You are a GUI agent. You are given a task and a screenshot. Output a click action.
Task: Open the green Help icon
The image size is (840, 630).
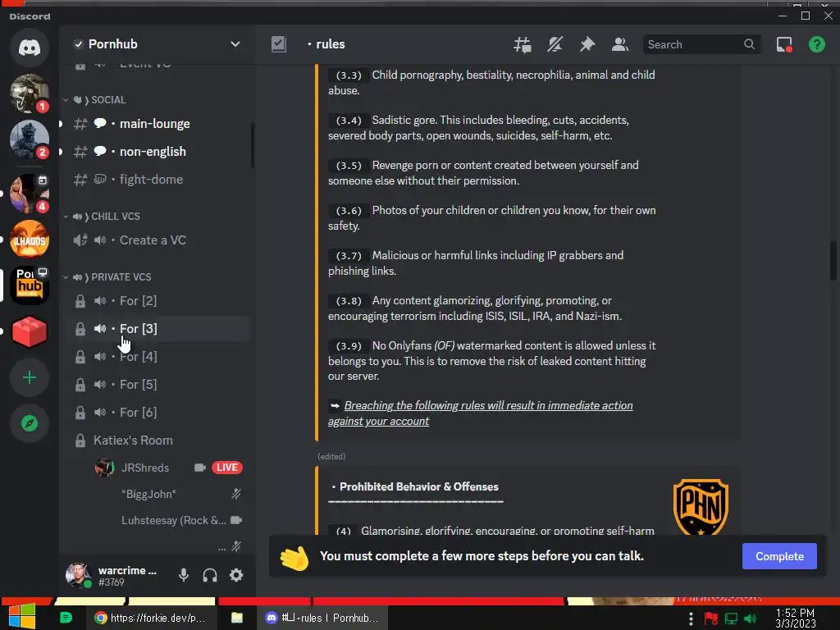point(817,44)
